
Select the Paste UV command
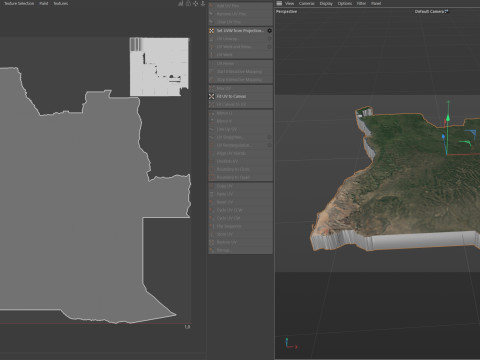[x=240, y=194]
